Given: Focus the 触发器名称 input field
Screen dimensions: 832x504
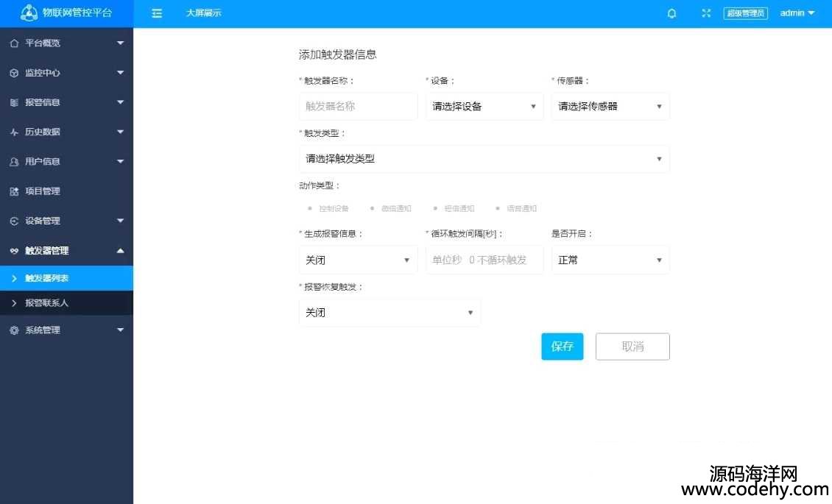Looking at the screenshot, I should coord(358,107).
